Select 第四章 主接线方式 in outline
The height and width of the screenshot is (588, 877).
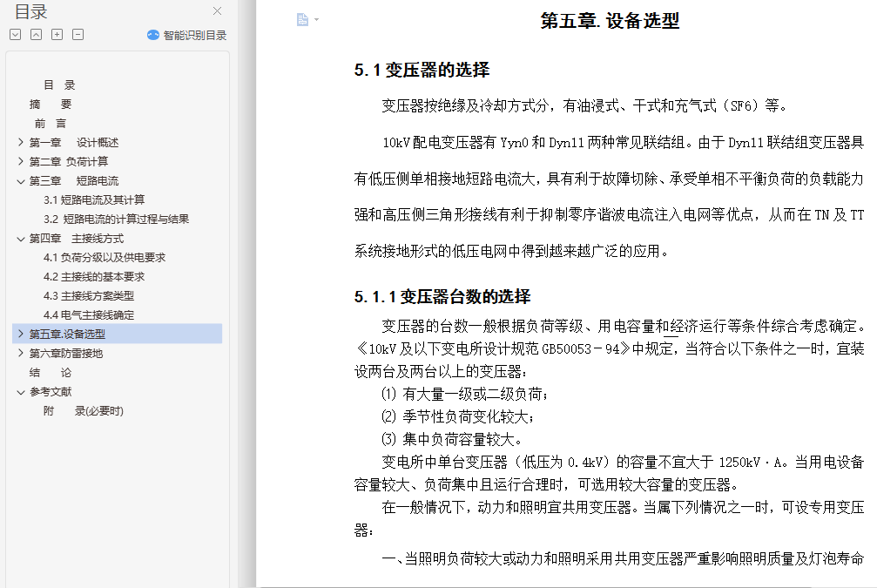pos(77,239)
